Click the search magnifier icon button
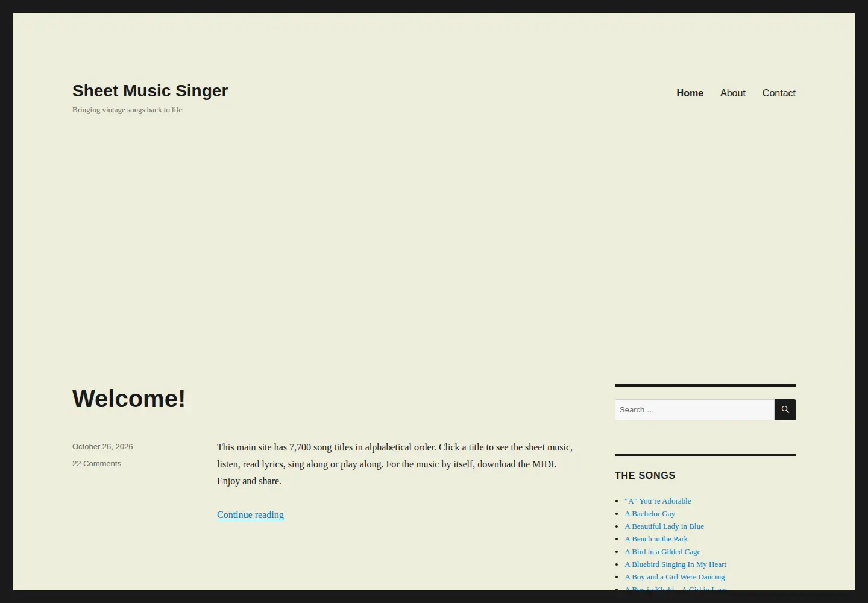Image resolution: width=868 pixels, height=603 pixels. pos(785,409)
